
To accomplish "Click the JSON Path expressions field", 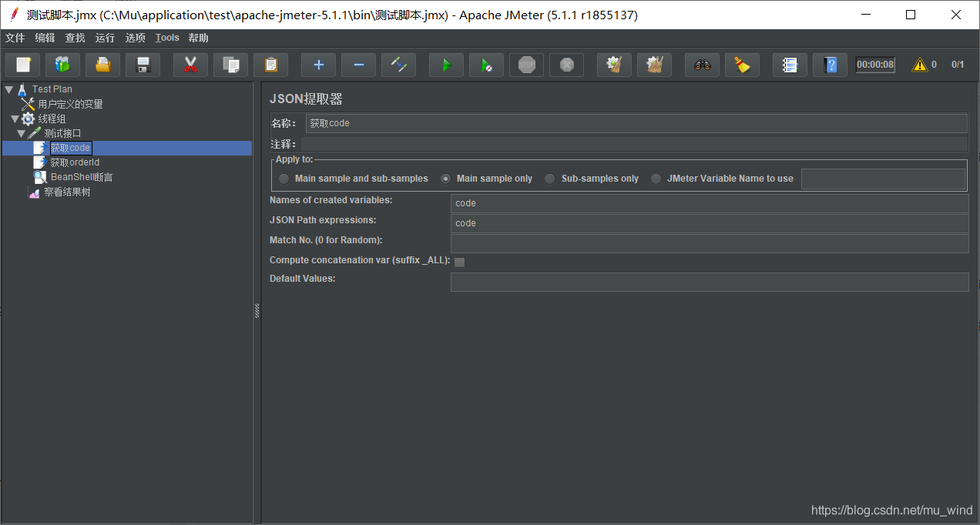I will [709, 223].
